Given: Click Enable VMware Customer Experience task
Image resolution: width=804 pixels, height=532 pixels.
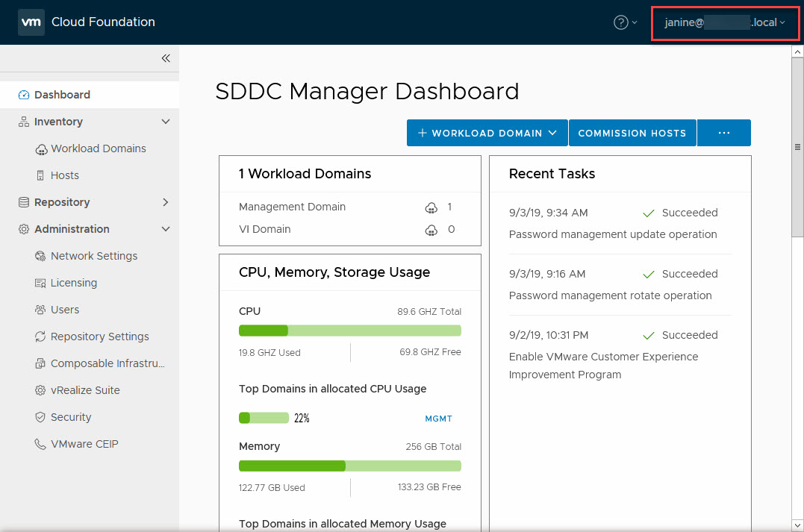Looking at the screenshot, I should pyautogui.click(x=603, y=366).
